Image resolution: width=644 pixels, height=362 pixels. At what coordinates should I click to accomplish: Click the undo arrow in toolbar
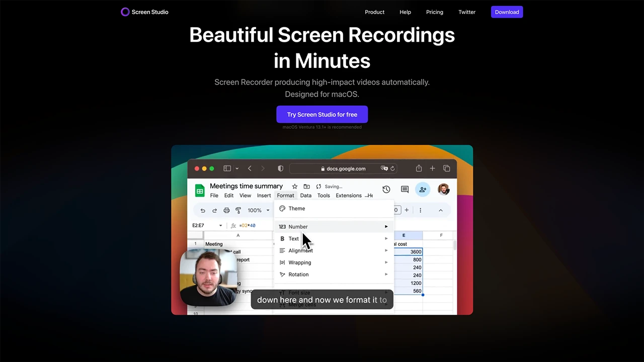[203, 210]
